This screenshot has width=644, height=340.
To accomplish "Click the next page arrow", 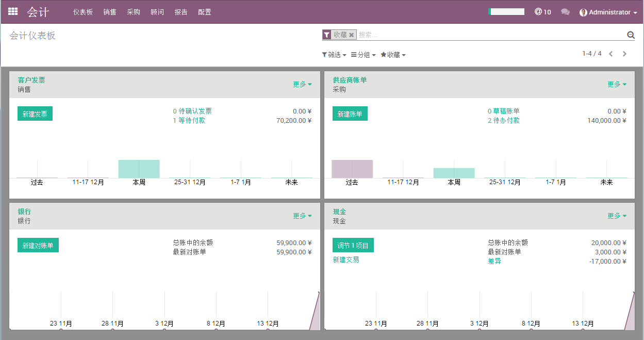I will pos(624,53).
